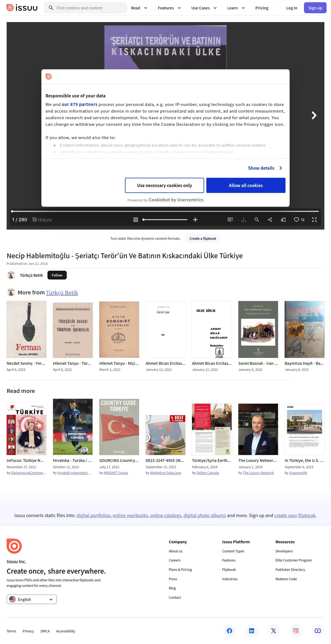Open Oxfam Canada publisher link
Image resolution: width=331 pixels, height=644 pixels.
pyautogui.click(x=208, y=473)
